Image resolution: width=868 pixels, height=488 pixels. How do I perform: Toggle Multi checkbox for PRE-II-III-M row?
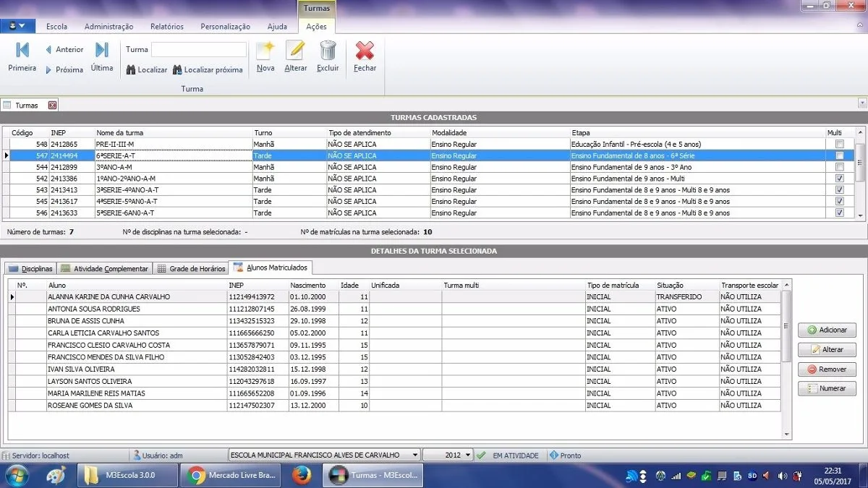pos(840,144)
